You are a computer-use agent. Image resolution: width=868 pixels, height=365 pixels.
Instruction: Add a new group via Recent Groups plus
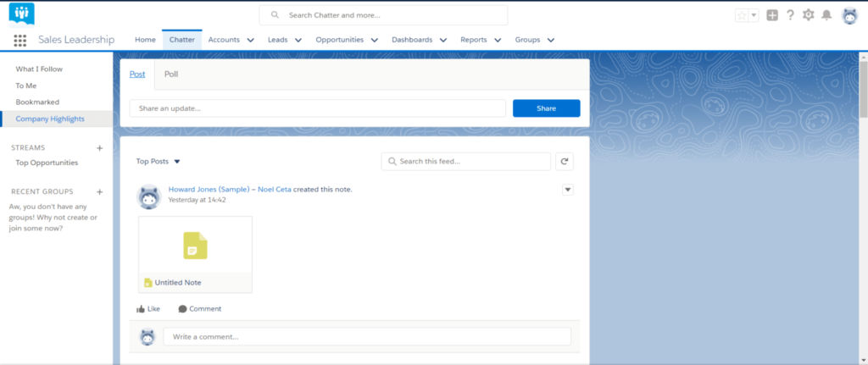pyautogui.click(x=100, y=192)
